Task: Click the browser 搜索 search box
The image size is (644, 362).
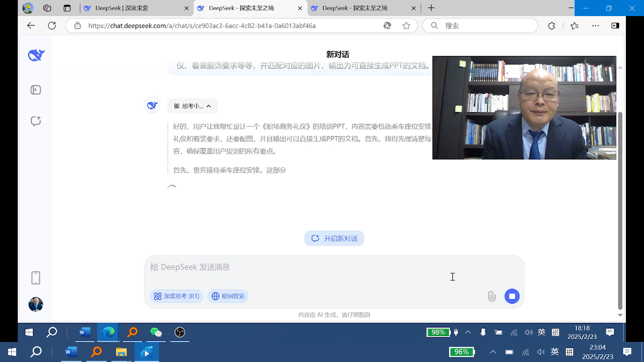Action: (x=480, y=26)
